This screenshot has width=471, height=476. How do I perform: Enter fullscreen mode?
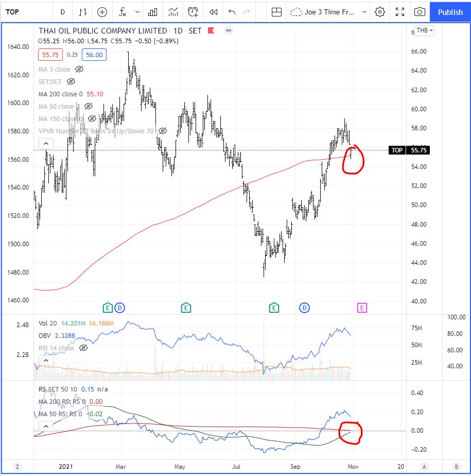[400, 12]
